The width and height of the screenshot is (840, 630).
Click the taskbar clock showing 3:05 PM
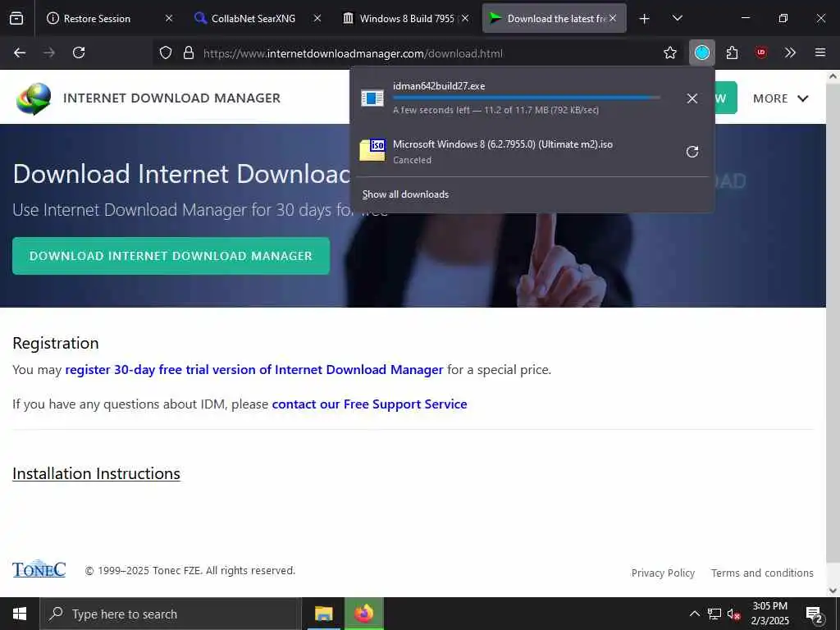[769, 614]
